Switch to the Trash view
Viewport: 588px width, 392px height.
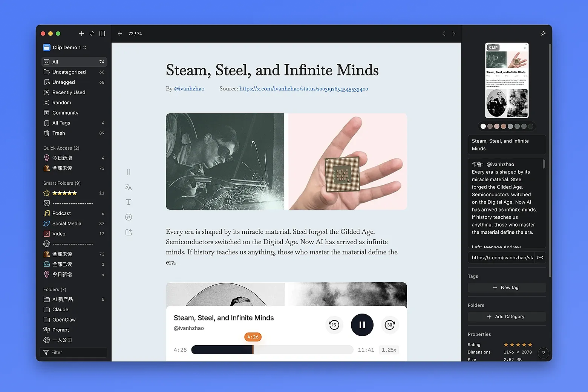pos(59,133)
